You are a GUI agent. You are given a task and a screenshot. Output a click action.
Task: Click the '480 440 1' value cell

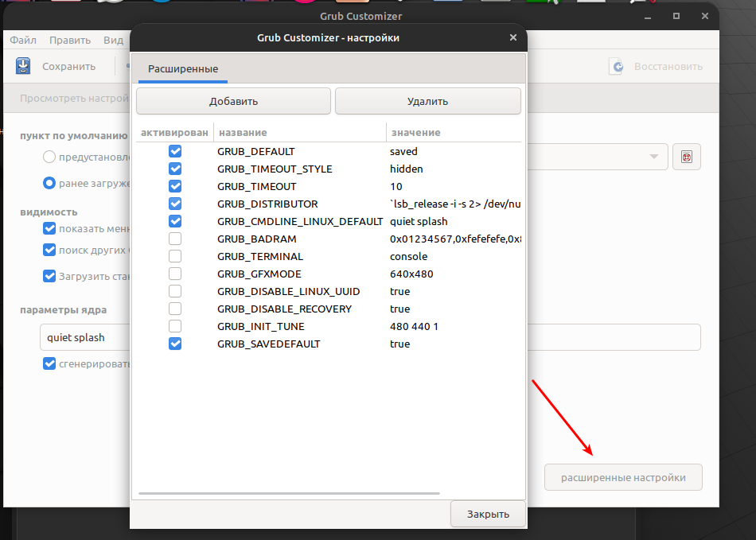pos(414,327)
